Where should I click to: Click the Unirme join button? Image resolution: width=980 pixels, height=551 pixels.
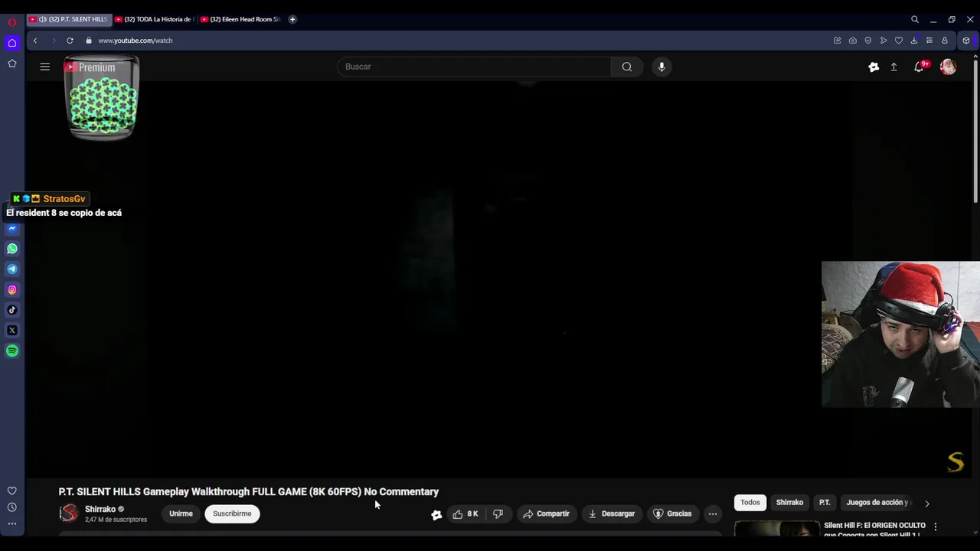coord(181,514)
